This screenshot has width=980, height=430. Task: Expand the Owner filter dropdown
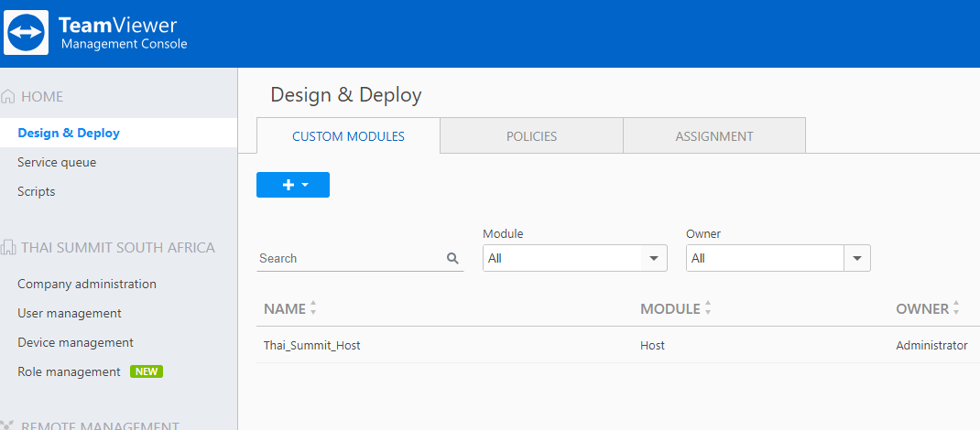click(x=856, y=258)
